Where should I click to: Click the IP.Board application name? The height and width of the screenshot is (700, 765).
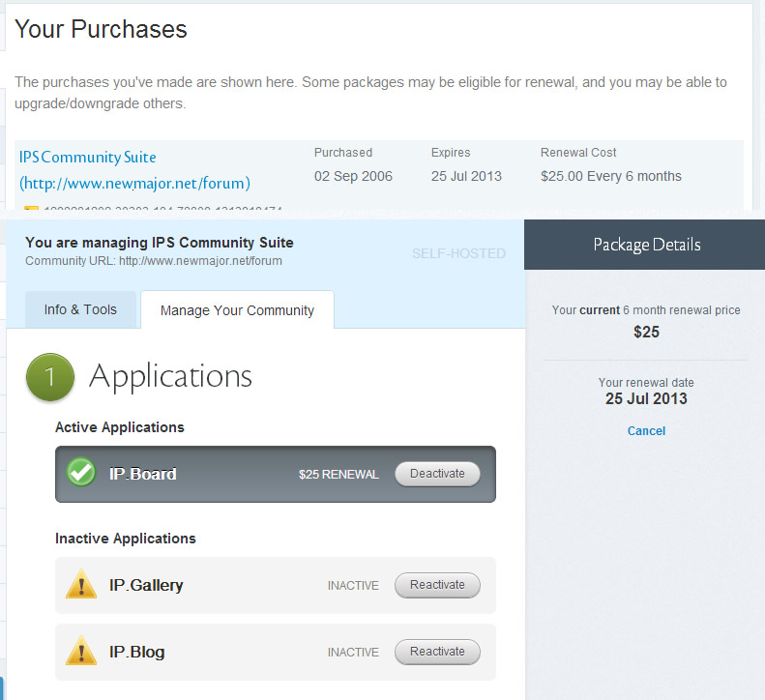142,474
